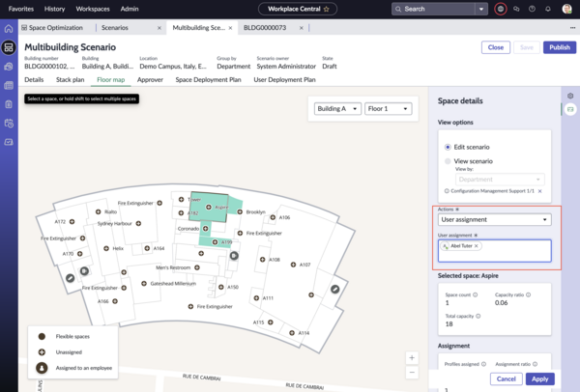Clear Configuration Management Support filter
Screen dimensions: 580x392
coord(540,191)
